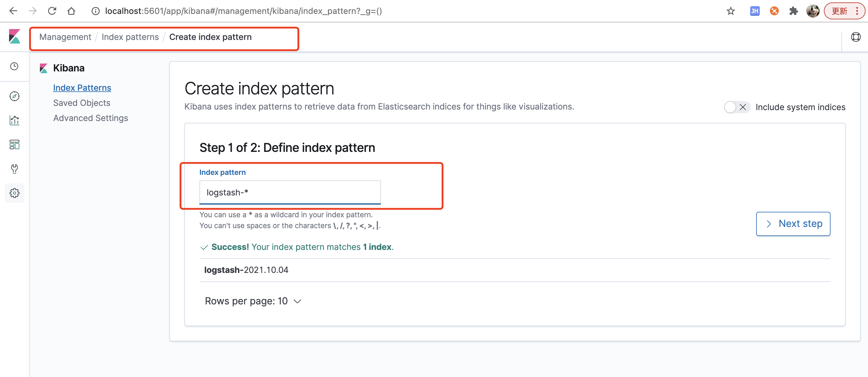The image size is (868, 377).
Task: Focus the Index pattern input field
Action: pos(290,192)
